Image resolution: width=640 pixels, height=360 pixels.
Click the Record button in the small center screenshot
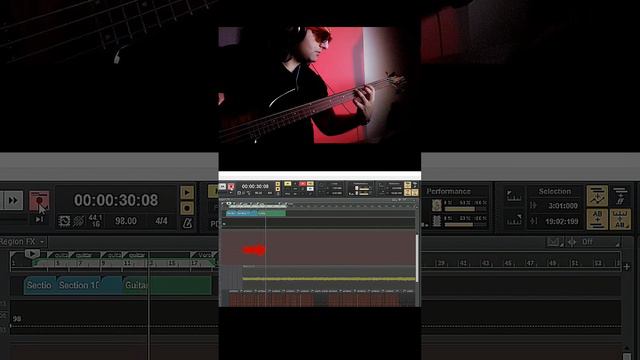coord(231,187)
